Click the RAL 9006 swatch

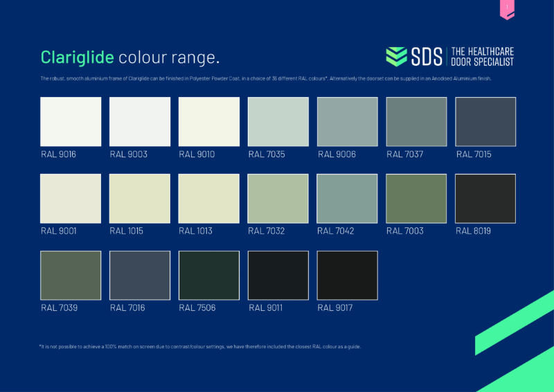pos(348,121)
